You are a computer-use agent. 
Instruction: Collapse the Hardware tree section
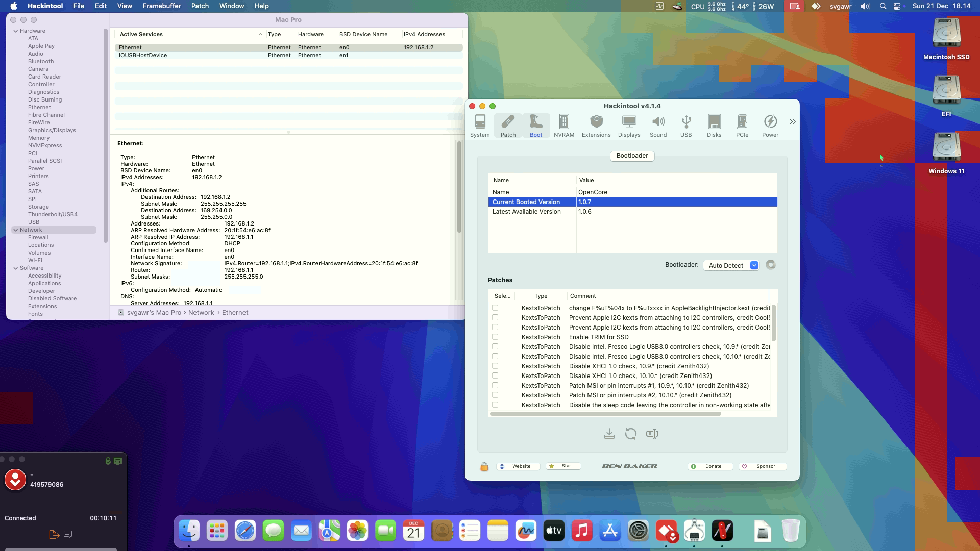(x=16, y=31)
